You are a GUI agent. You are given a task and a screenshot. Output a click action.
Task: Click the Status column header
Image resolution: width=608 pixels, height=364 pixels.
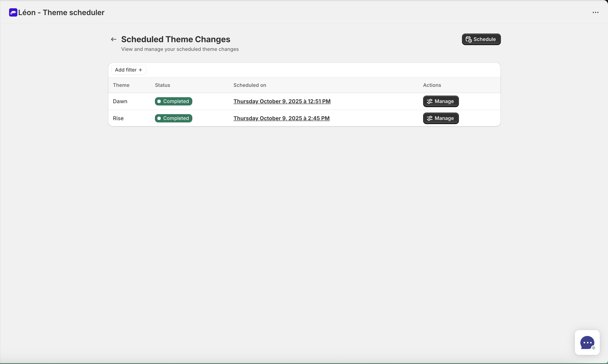point(162,85)
